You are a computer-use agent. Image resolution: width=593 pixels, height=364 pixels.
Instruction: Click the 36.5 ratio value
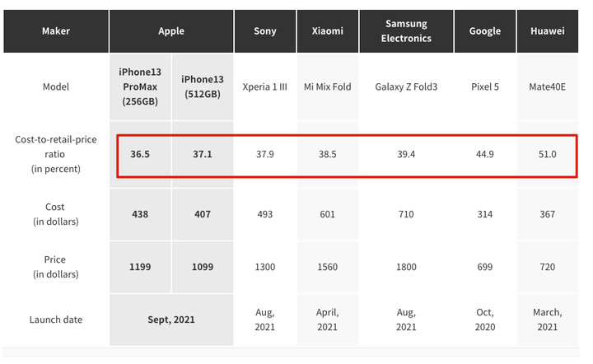coord(140,154)
